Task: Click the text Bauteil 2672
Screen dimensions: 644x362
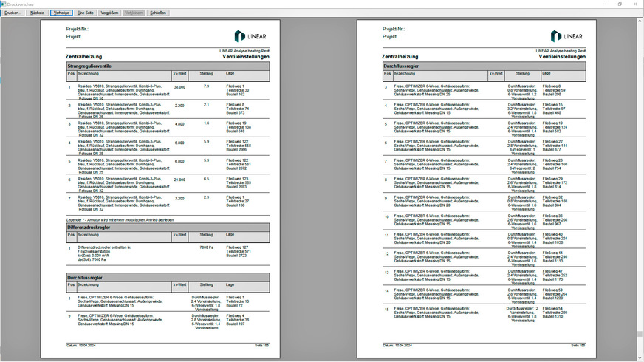Action: 236,168
